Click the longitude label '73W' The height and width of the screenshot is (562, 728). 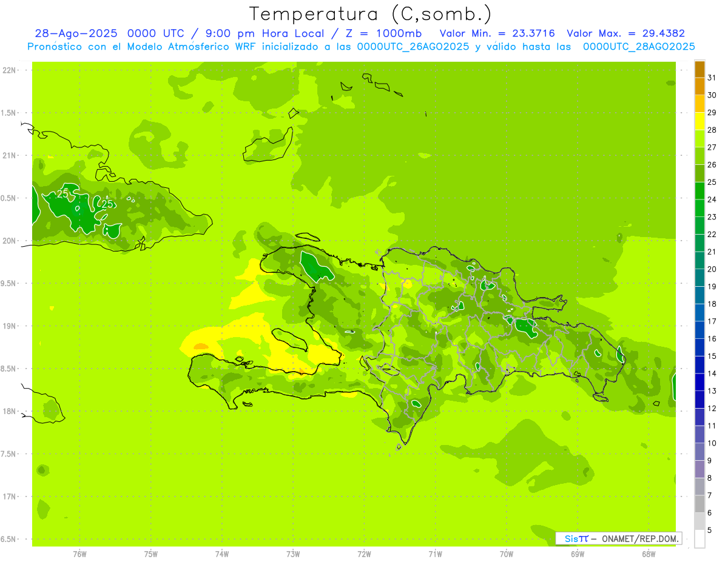tap(293, 554)
